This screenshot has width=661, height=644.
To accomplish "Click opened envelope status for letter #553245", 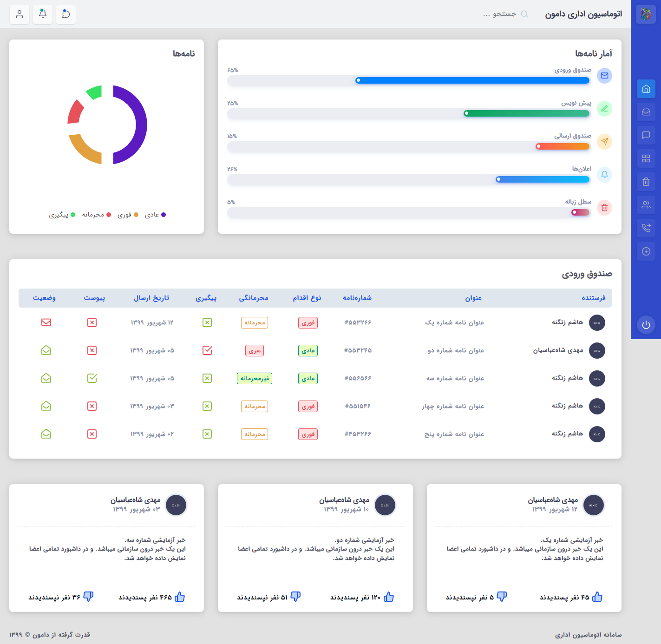I will point(46,350).
